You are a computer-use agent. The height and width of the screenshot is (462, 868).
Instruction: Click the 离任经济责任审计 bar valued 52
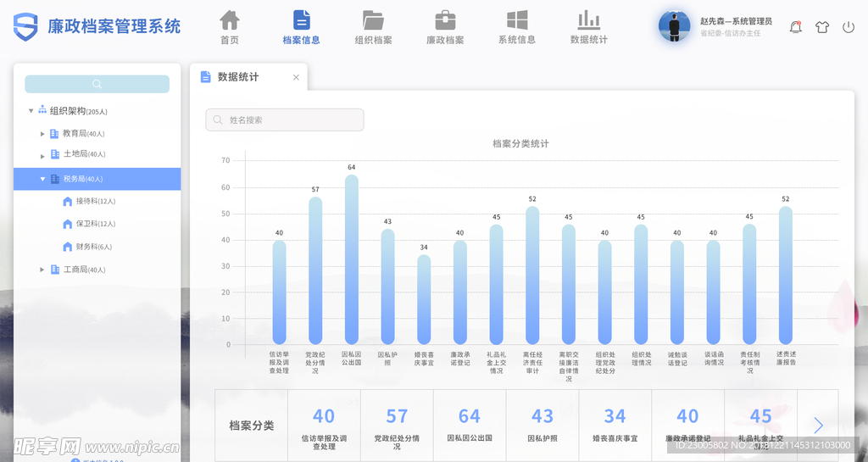(532, 276)
